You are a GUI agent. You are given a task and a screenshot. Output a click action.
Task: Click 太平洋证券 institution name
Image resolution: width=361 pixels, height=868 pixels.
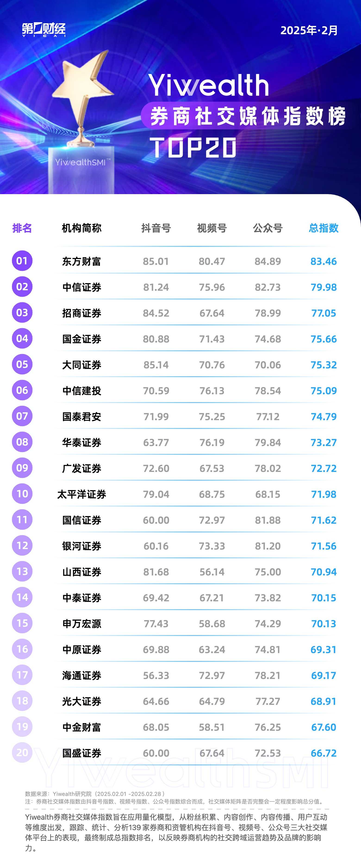point(82,494)
